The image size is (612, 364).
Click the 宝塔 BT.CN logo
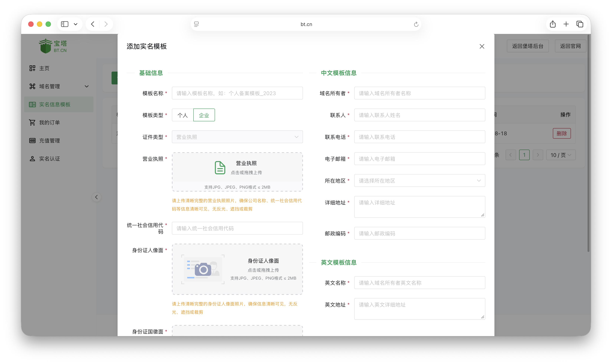(x=52, y=45)
